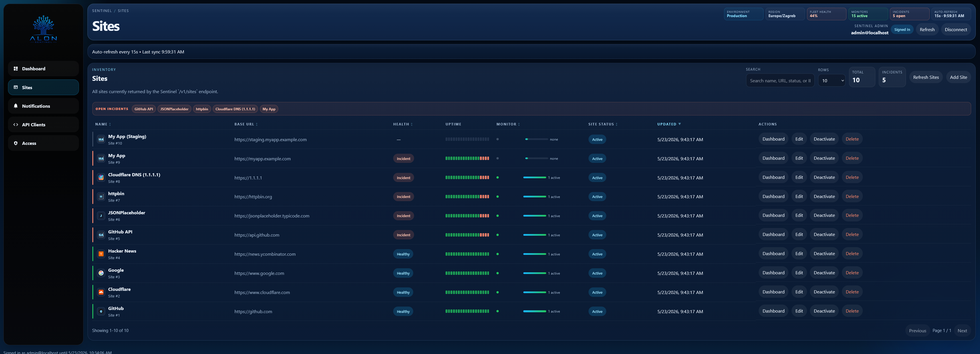Delete the JSONPlaceholder site
Screen dimensions: 980x354
point(852,216)
